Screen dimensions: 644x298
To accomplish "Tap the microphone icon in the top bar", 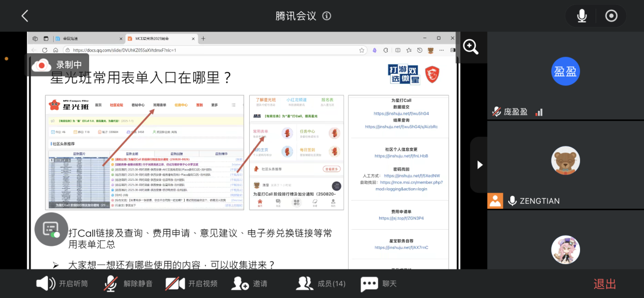I will (x=582, y=16).
